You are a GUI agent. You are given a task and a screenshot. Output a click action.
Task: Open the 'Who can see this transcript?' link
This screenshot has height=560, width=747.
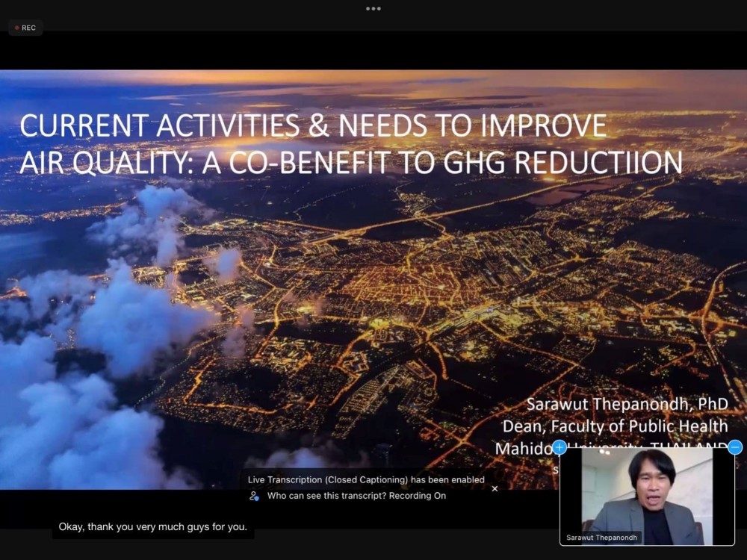326,496
